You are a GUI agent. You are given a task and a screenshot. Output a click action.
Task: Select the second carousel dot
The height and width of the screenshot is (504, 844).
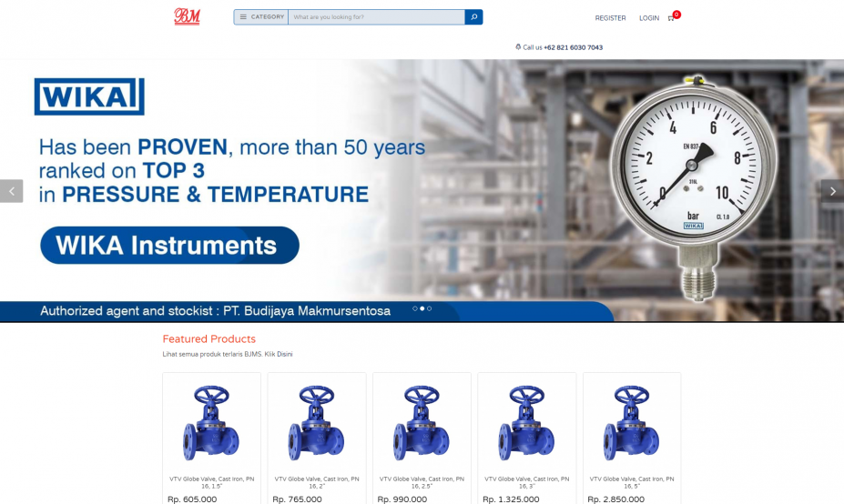point(422,308)
